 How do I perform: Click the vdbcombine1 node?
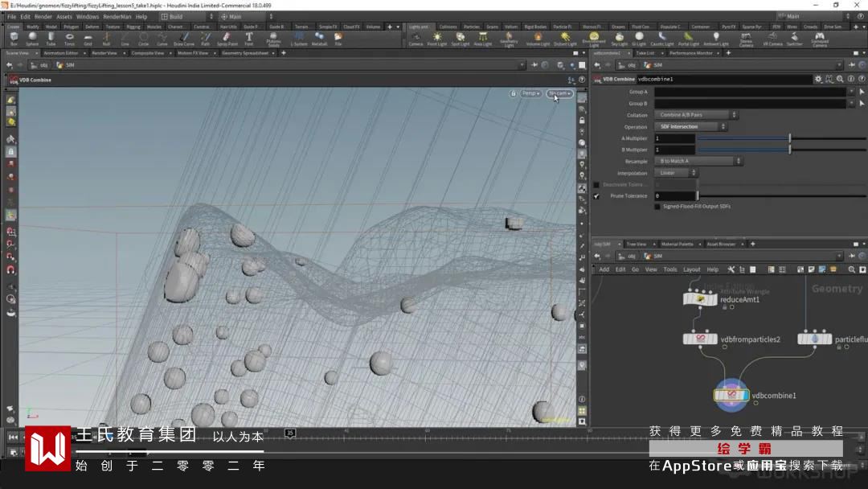pos(731,395)
